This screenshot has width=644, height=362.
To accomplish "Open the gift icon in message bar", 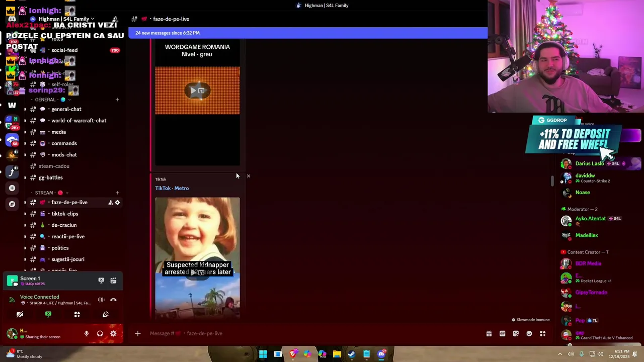I will click(489, 333).
